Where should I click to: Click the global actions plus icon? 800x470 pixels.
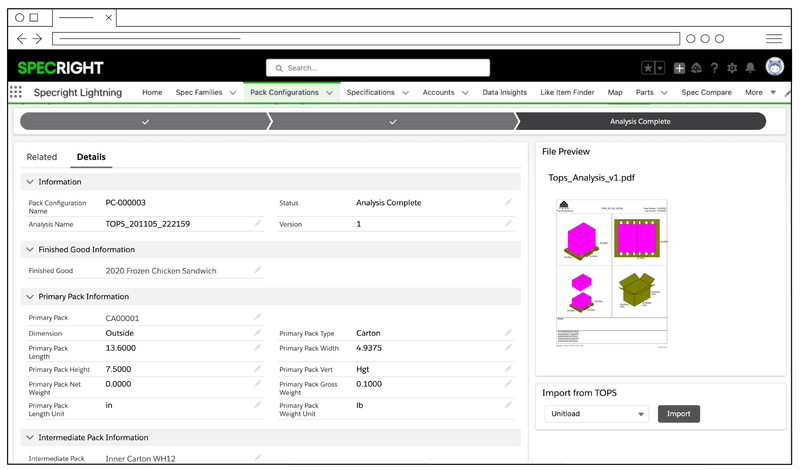point(679,68)
